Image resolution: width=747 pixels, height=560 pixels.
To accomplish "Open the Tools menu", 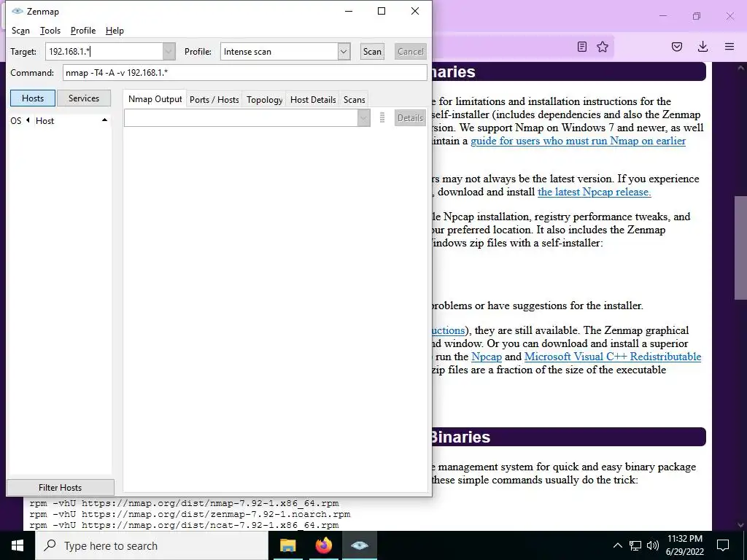I will point(50,31).
